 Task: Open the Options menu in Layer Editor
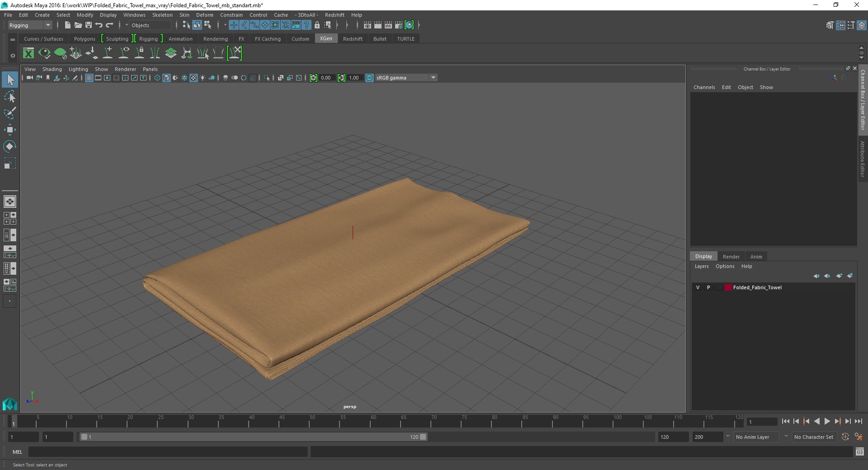pos(725,266)
